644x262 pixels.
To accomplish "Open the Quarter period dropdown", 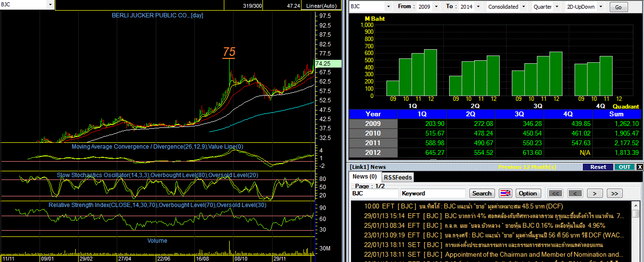I will [557, 7].
